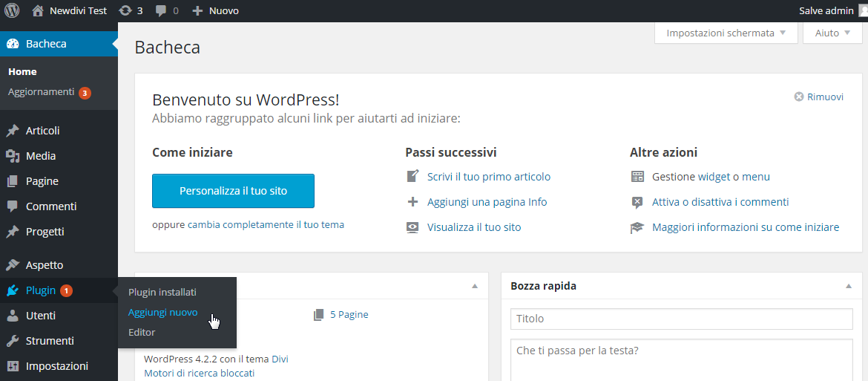868x381 pixels.
Task: Open Strumenti wrench icon in sidebar
Action: [13, 341]
